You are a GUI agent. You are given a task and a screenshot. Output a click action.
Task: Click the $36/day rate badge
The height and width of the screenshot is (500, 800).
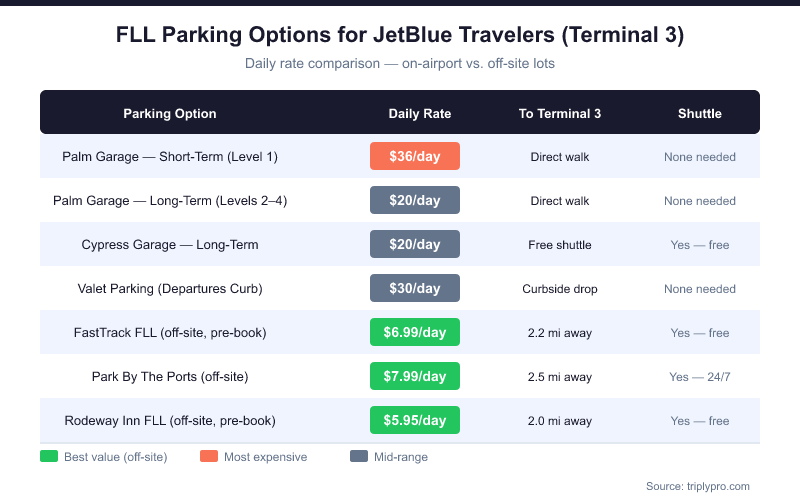coord(415,157)
